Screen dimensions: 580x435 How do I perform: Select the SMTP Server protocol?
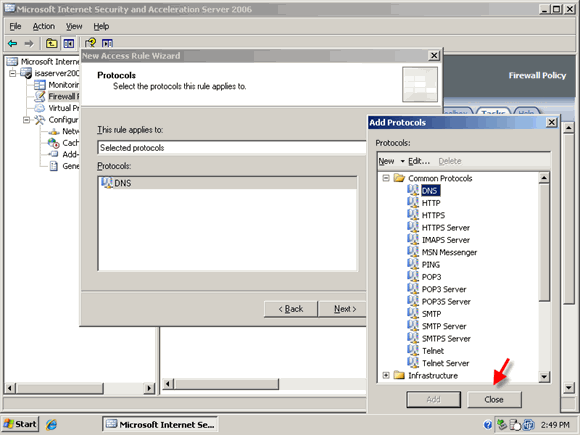coord(444,326)
